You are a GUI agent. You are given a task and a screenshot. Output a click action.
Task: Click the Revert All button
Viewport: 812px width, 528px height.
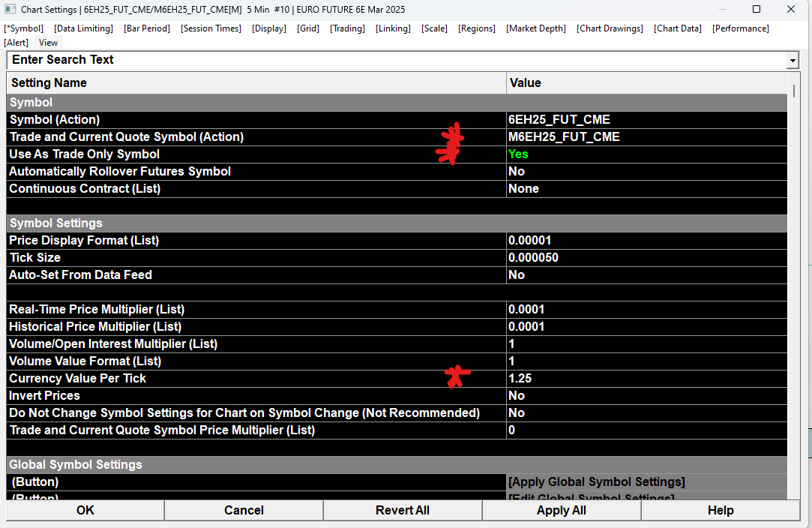click(403, 511)
